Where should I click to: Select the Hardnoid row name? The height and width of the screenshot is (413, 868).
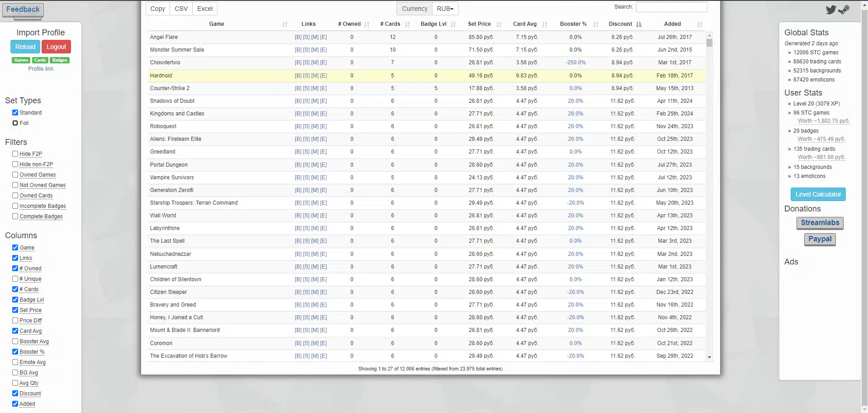161,76
